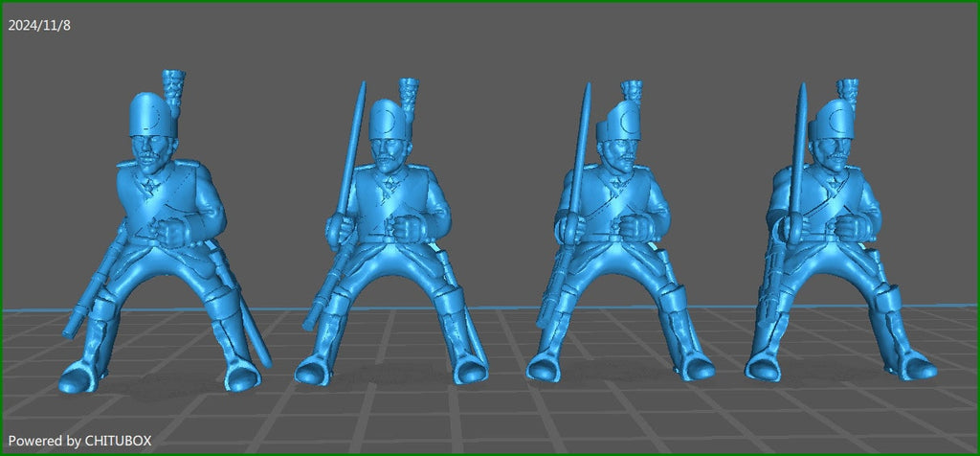Click the second soldier's shako hat emblem
The image size is (980, 456).
click(390, 122)
